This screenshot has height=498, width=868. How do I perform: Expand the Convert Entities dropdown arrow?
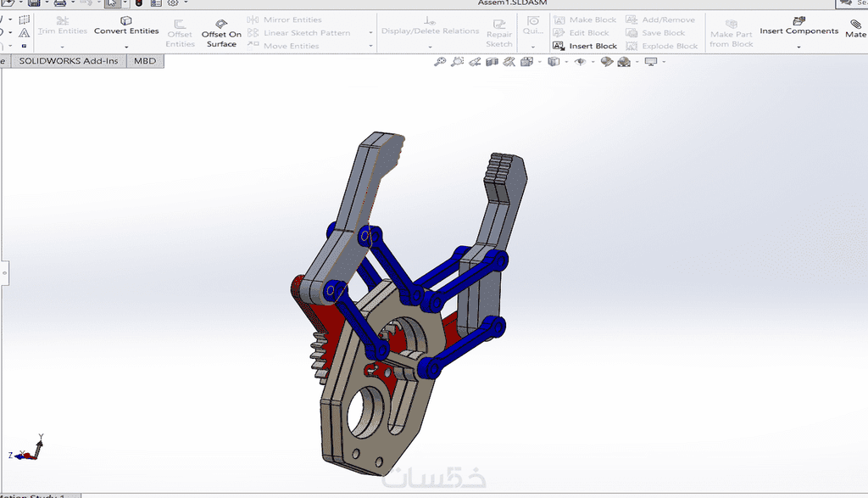[x=126, y=48]
